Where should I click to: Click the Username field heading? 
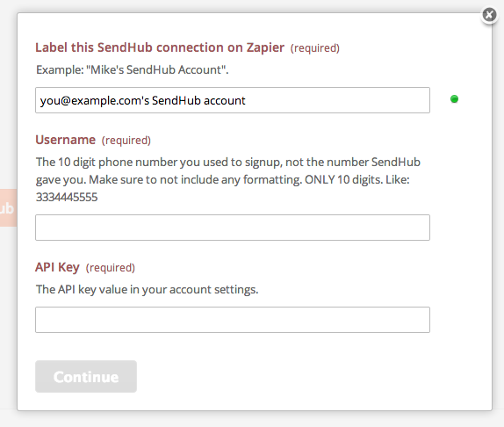click(x=65, y=140)
